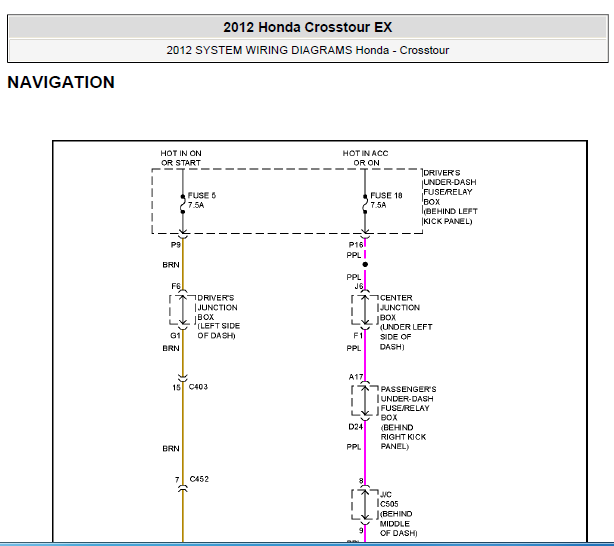Click the Fuse 5 squiggle symbol
The image size is (614, 546).
pos(182,204)
